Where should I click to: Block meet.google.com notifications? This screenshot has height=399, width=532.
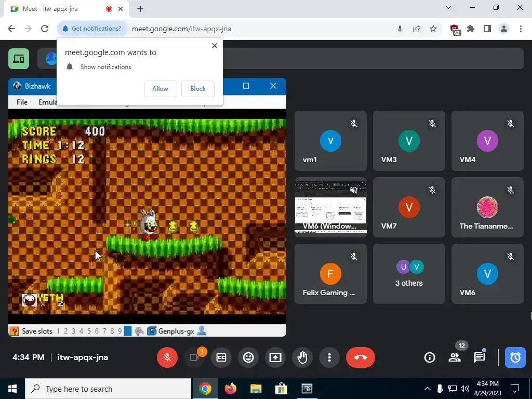198,88
